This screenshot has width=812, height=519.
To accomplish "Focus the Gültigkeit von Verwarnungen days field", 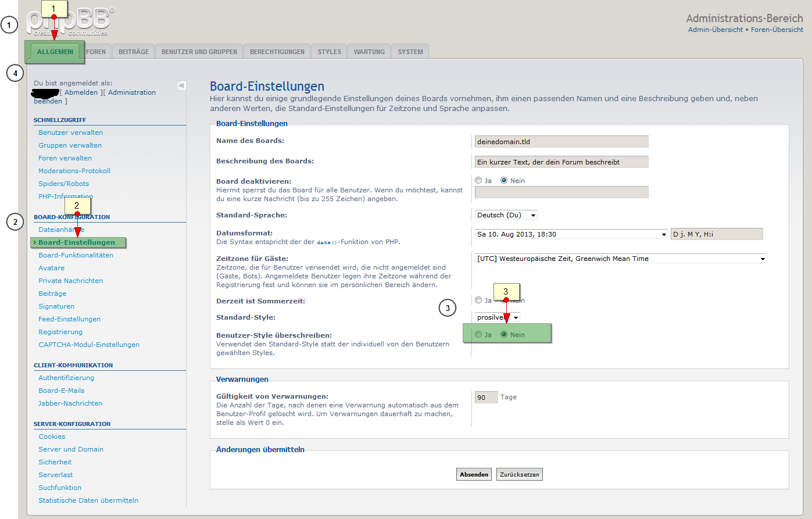I will 486,398.
